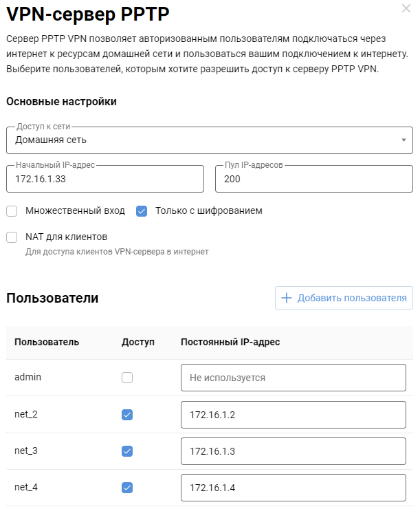
Task: Click the Постоянный IP-адрес column header
Action: click(230, 342)
